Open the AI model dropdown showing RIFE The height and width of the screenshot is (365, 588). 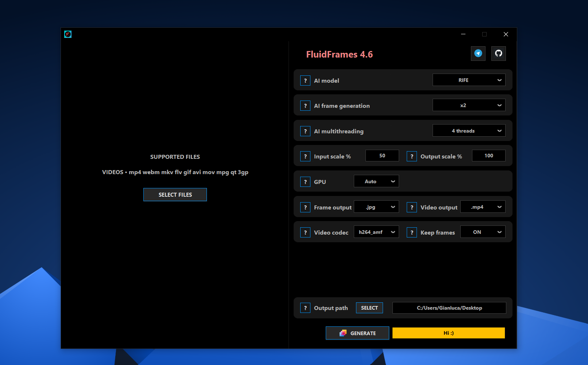[x=469, y=80]
